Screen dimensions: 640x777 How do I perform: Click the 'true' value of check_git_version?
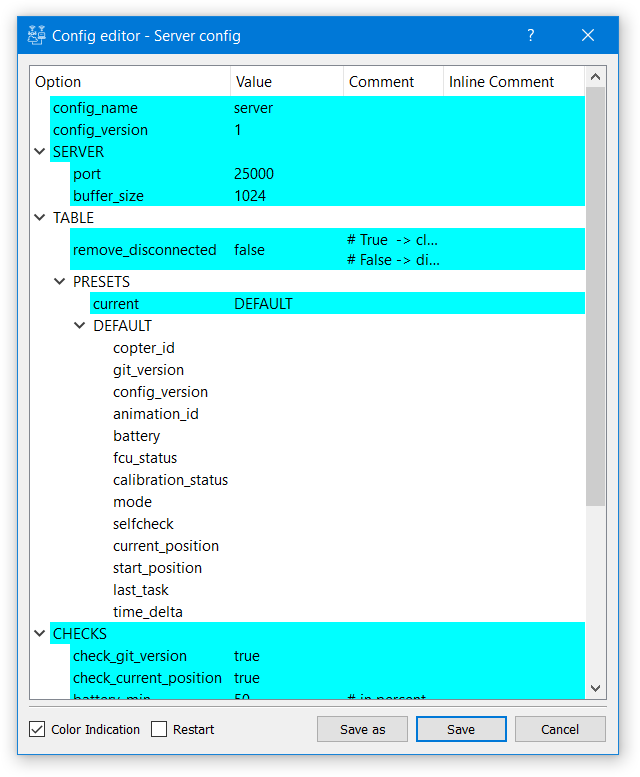[x=247, y=656]
